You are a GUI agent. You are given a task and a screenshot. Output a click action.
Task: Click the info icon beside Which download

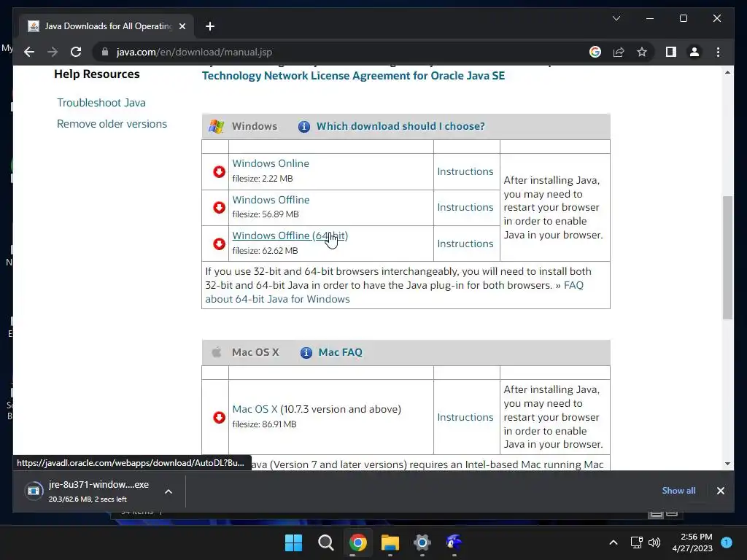pos(304,127)
